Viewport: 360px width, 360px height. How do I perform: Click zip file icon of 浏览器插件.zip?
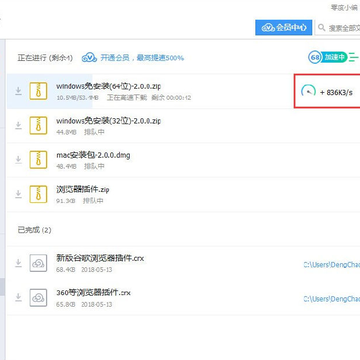coord(38,194)
